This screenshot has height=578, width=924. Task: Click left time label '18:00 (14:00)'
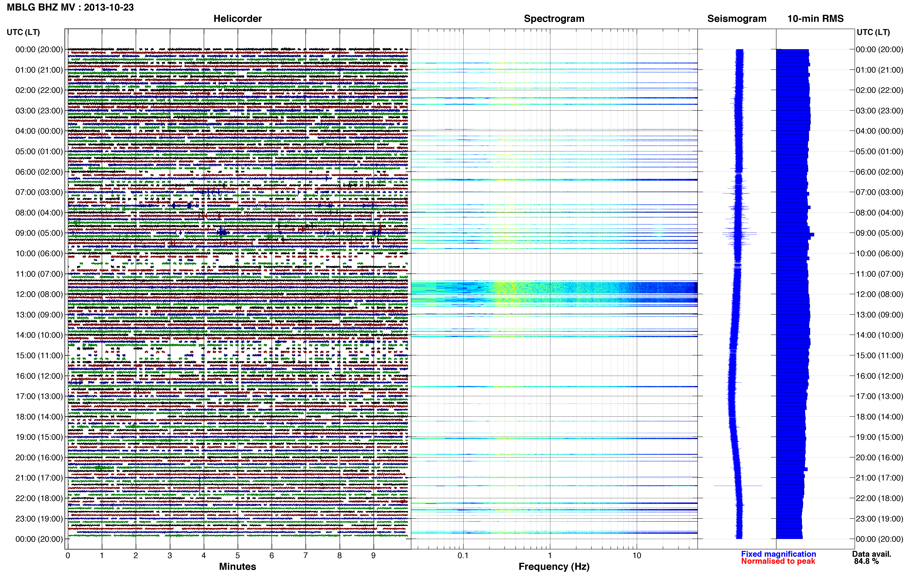tap(39, 417)
